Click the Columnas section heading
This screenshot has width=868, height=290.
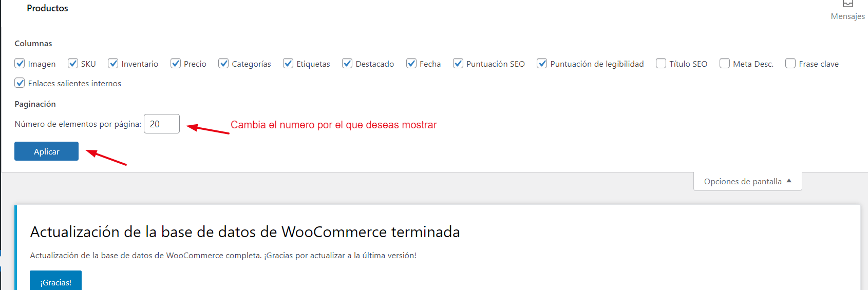coord(33,44)
